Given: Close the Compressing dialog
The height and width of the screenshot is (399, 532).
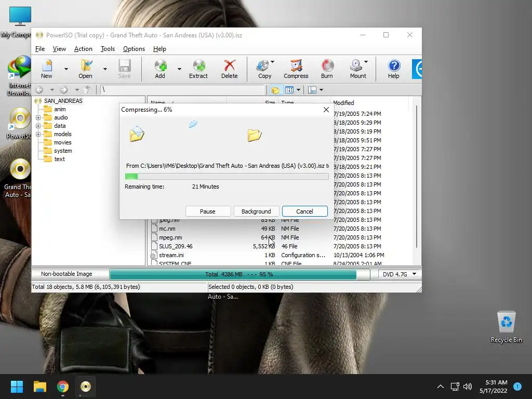Looking at the screenshot, I should [x=326, y=110].
